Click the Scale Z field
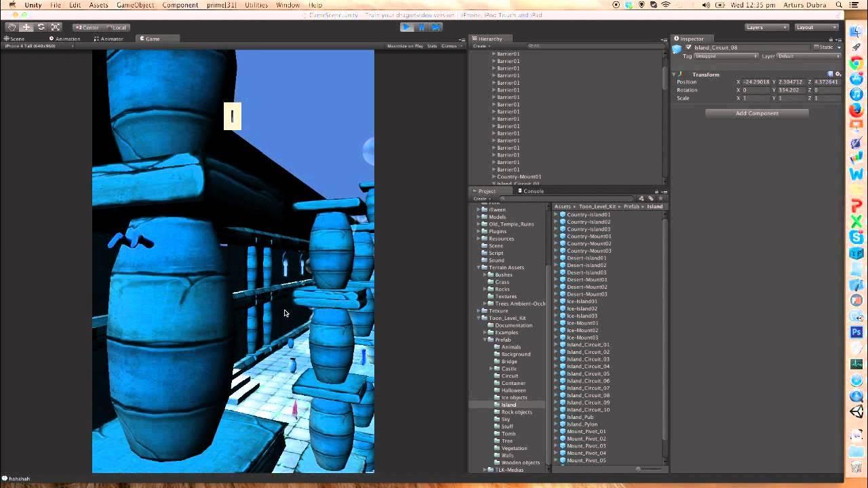The image size is (868, 488). pos(827,98)
